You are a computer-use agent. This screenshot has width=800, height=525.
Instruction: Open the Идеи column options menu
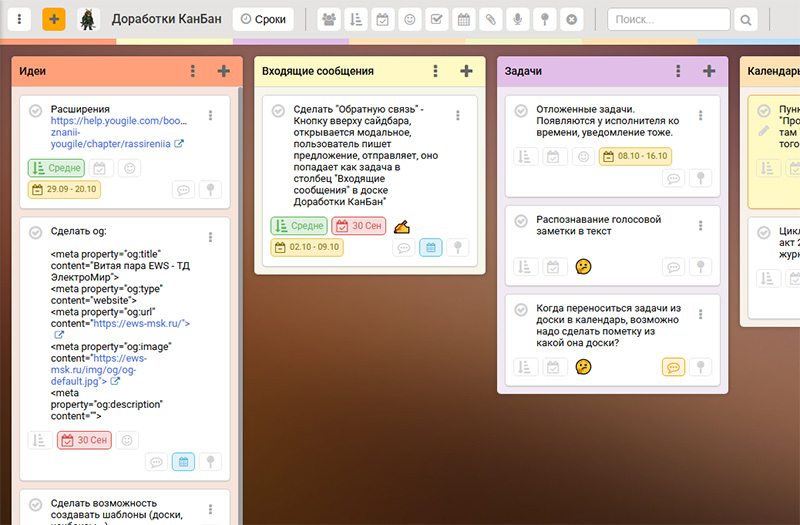(193, 71)
